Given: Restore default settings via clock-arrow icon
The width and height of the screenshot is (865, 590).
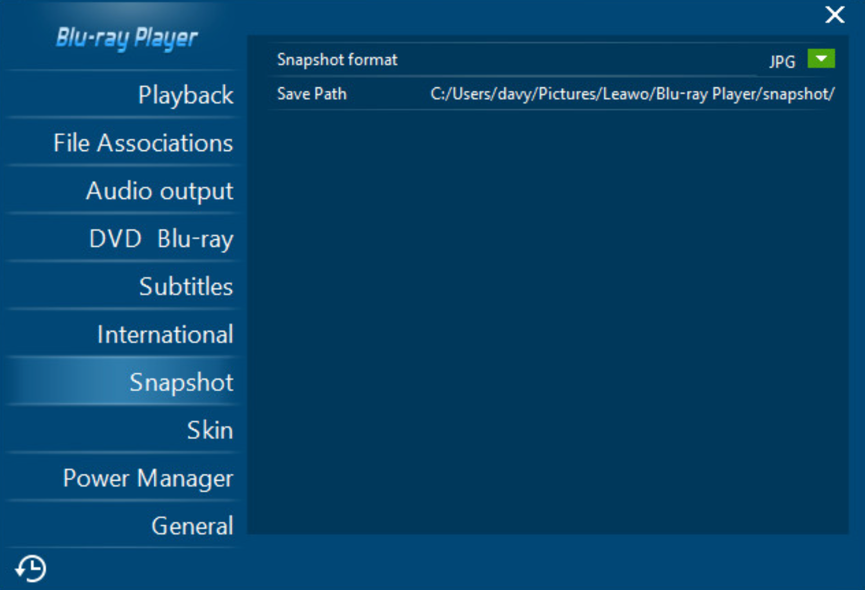Looking at the screenshot, I should click(30, 569).
